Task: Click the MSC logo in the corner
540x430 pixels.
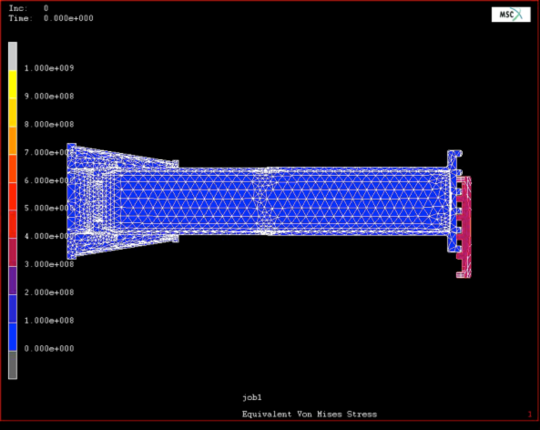Action: 511,14
